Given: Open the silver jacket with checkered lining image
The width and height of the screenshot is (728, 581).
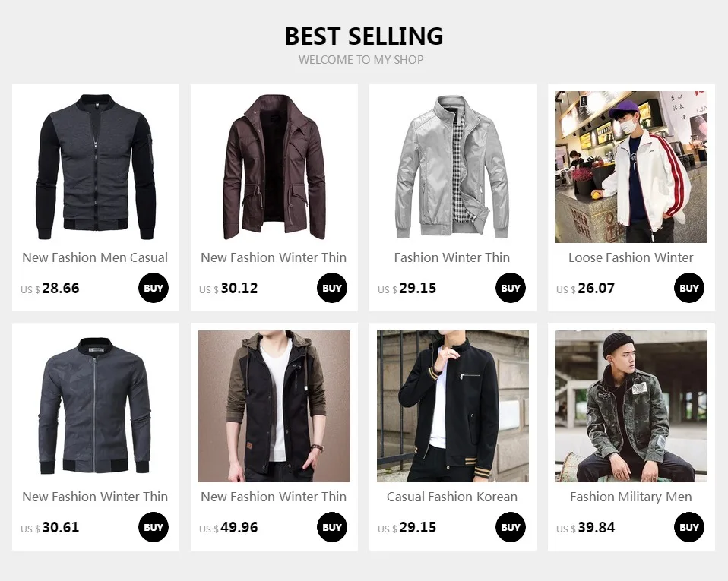Looking at the screenshot, I should click(453, 167).
